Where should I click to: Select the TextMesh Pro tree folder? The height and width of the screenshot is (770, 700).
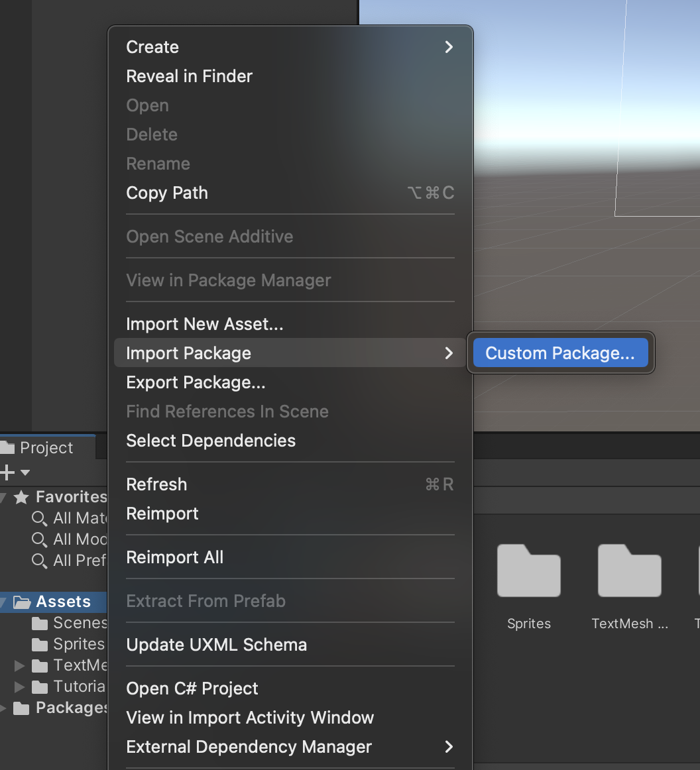[x=69, y=665]
